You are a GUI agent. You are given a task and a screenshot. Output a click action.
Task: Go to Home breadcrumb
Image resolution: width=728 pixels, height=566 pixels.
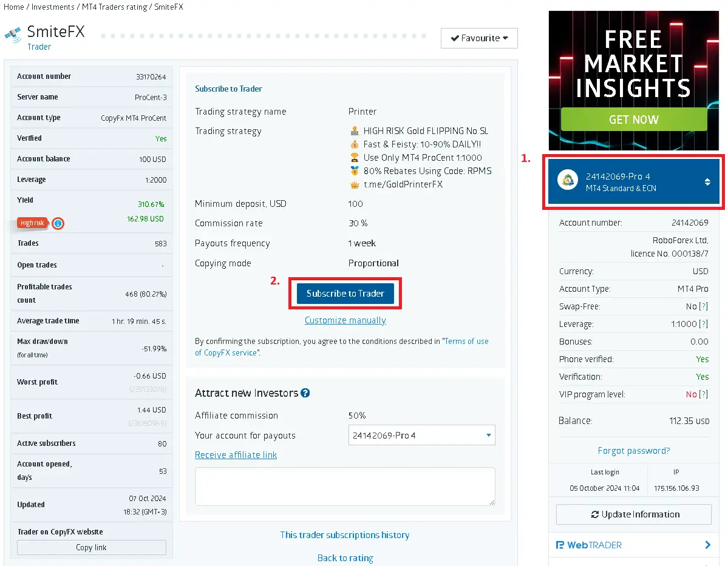[13, 7]
